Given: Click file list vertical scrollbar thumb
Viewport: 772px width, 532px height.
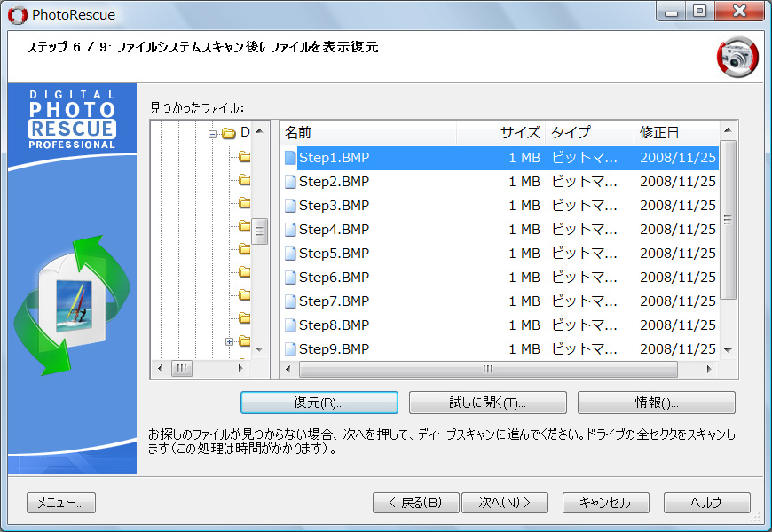Looking at the screenshot, I should tap(728, 220).
